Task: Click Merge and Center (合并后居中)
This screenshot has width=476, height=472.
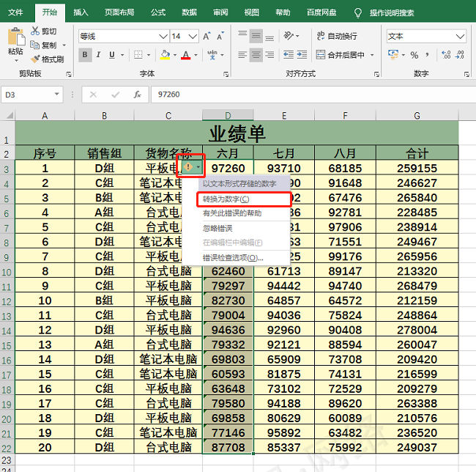Action: pyautogui.click(x=340, y=55)
